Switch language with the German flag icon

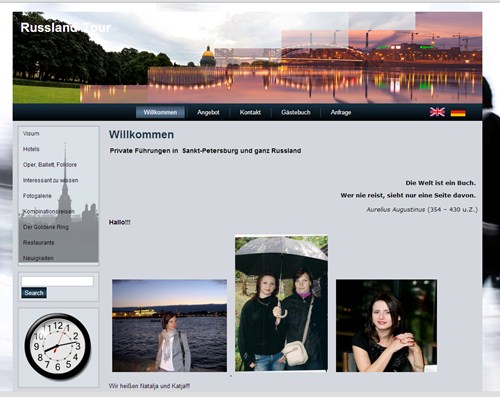(458, 113)
